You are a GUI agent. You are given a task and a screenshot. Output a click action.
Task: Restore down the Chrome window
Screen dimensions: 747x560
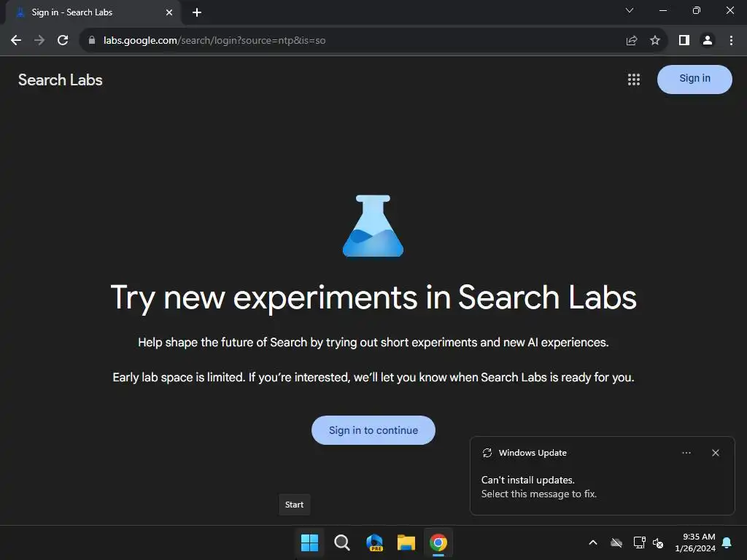pos(697,10)
